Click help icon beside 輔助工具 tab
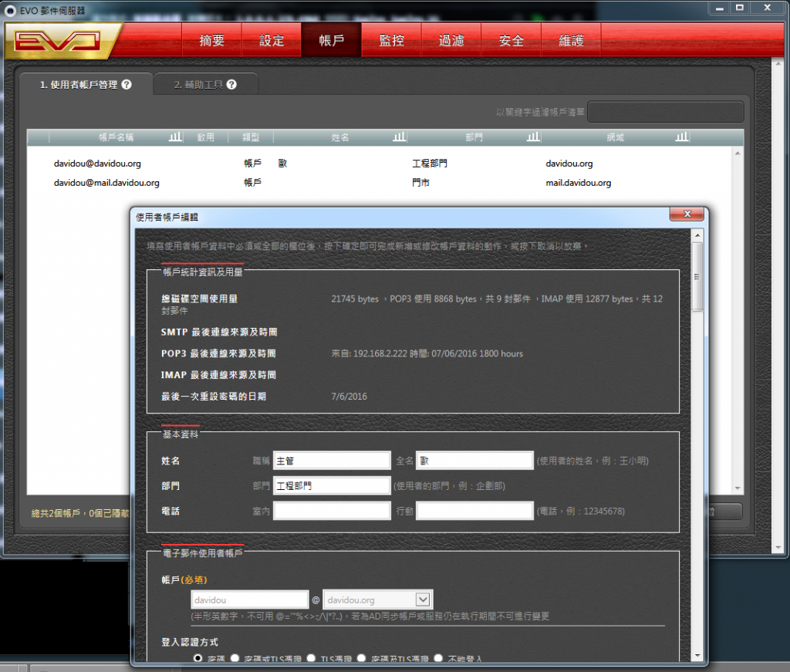This screenshot has height=672, width=790. point(231,85)
